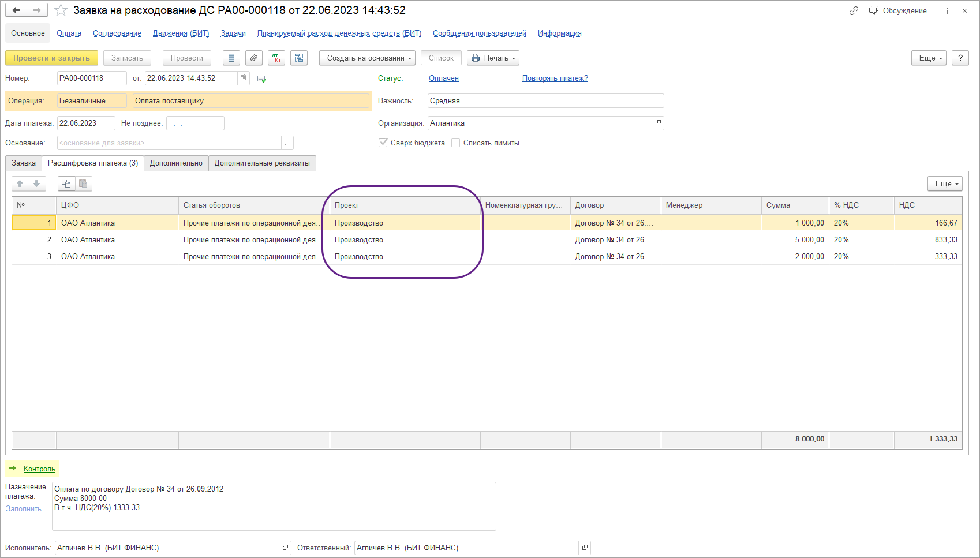Paste rows icon in table toolbar
The image size is (980, 558).
pyautogui.click(x=83, y=183)
